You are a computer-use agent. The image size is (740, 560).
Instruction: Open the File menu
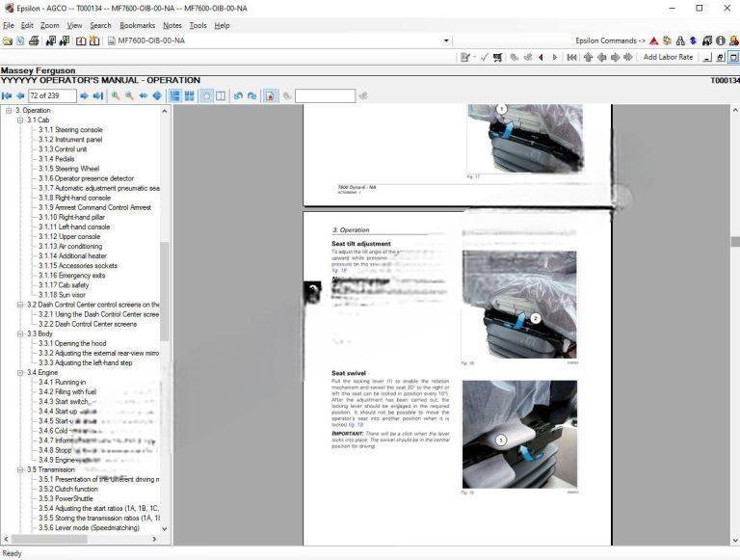pyautogui.click(x=9, y=25)
